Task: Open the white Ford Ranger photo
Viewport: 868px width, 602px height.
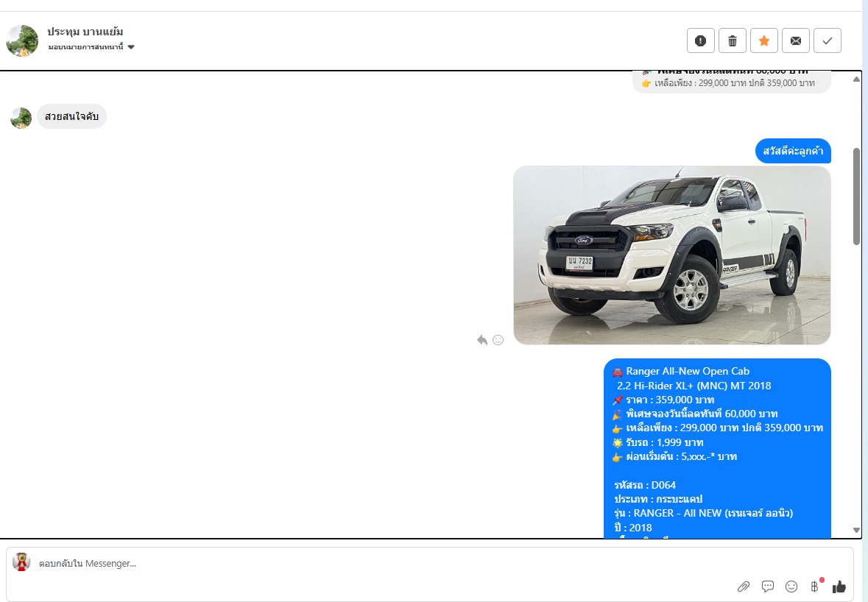Action: (x=671, y=255)
